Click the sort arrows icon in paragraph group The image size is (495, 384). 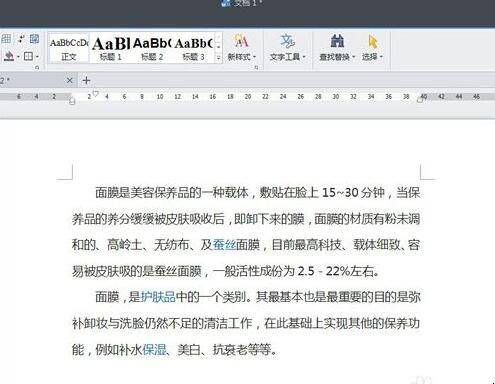[x=21, y=39]
